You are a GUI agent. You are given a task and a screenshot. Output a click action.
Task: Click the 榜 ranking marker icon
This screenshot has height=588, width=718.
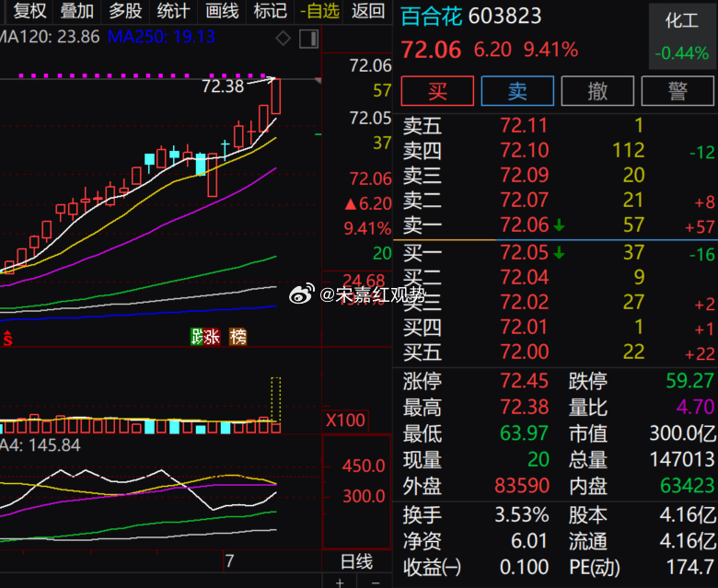click(x=238, y=337)
